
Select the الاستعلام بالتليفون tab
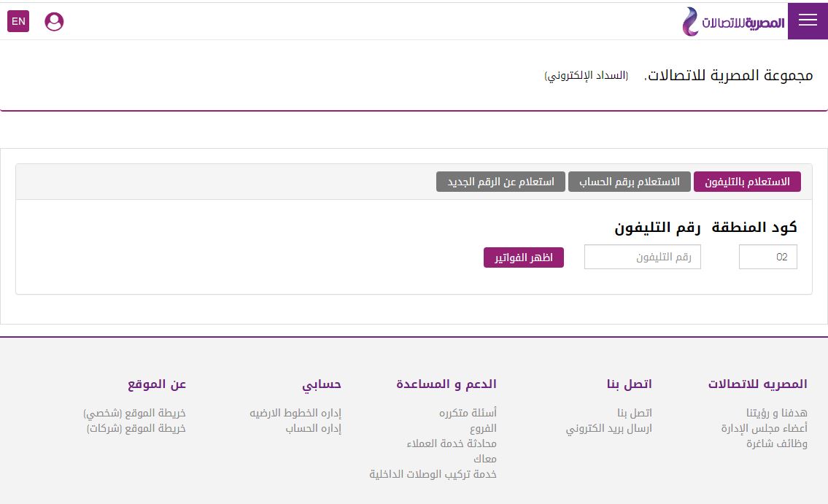(x=747, y=182)
